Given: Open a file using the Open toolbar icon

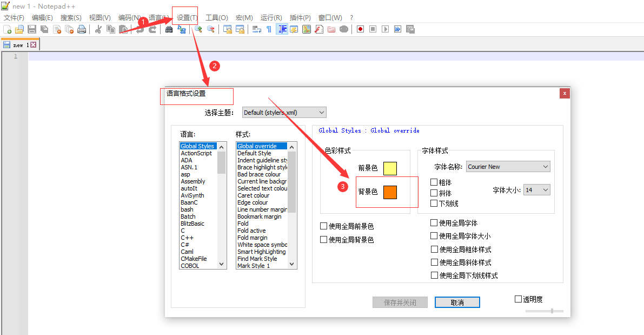Looking at the screenshot, I should click(20, 29).
